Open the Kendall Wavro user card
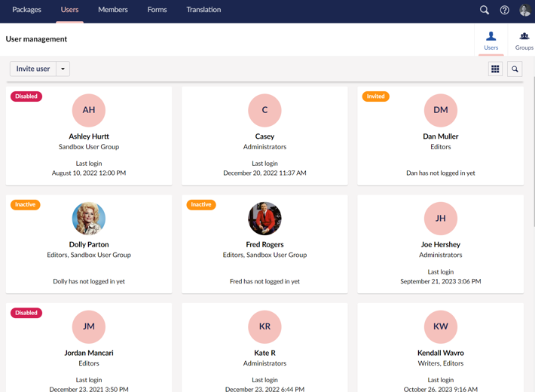535x392 pixels. click(441, 352)
